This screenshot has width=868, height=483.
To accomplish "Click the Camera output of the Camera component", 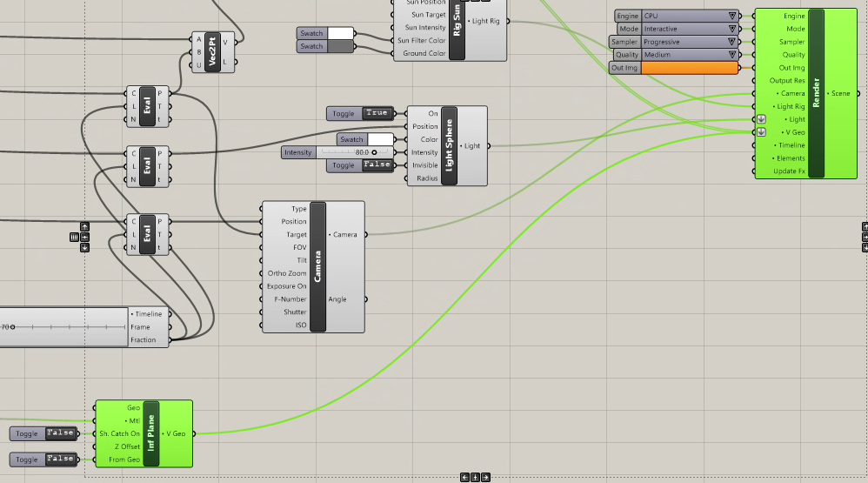I will click(x=344, y=234).
